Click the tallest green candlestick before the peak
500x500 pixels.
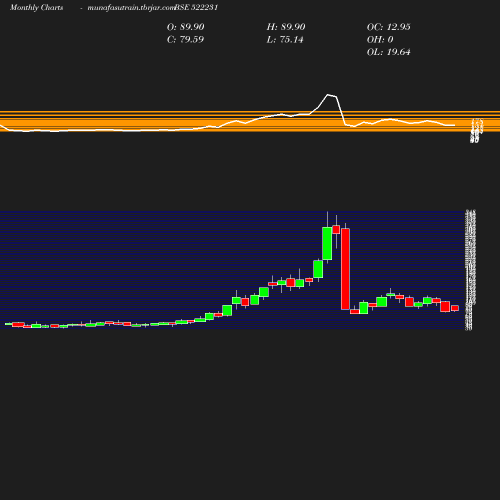327,243
